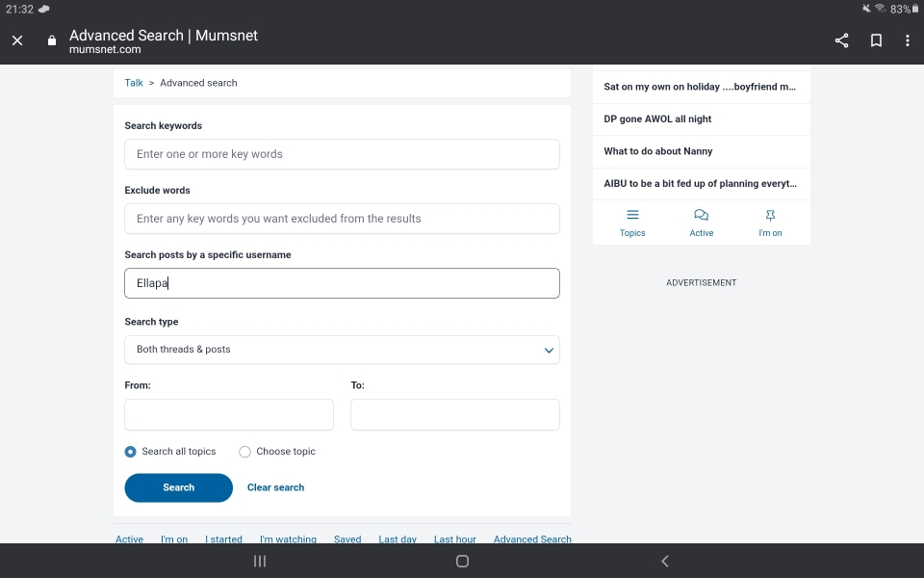This screenshot has height=578, width=924.
Task: Tap the share icon in the toolbar
Action: pos(841,40)
